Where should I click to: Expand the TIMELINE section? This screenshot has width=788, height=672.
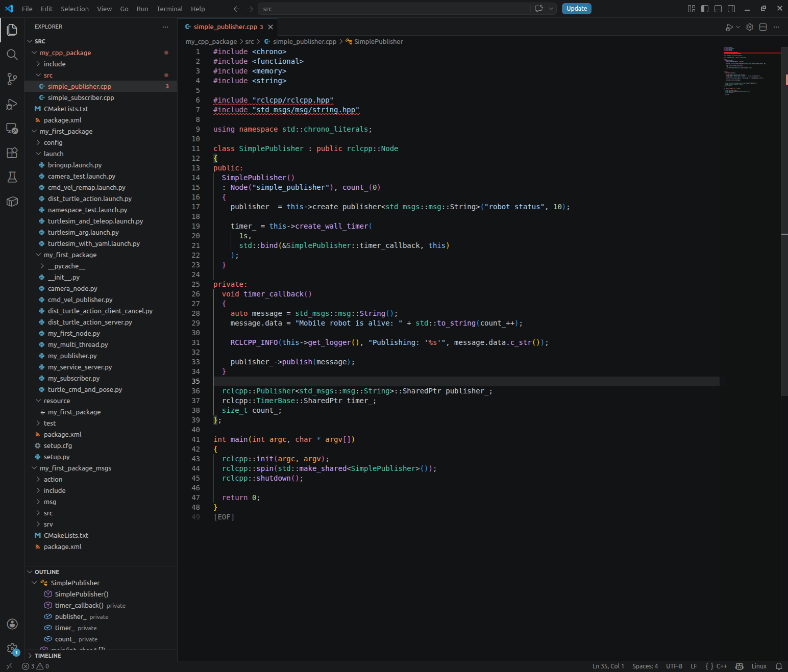point(30,656)
